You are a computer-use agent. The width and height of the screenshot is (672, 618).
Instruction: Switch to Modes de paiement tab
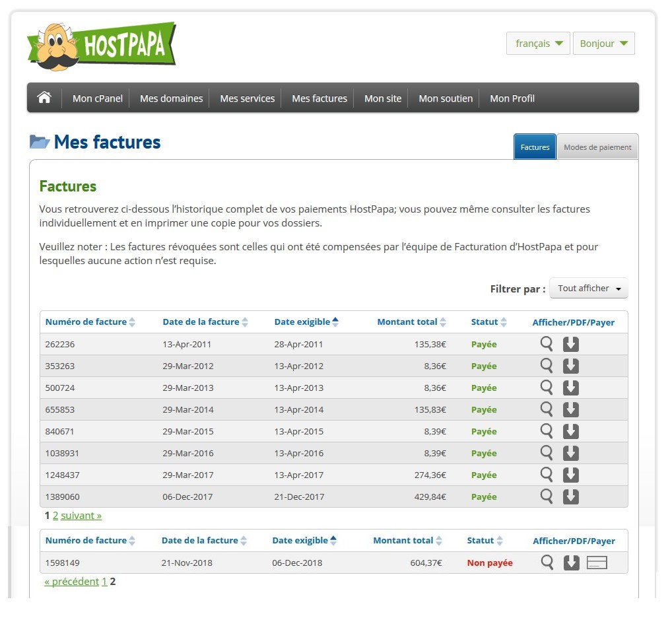point(597,147)
